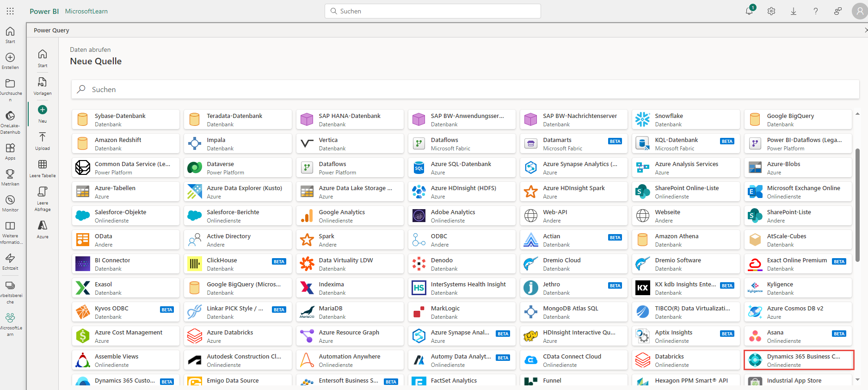
Task: Choose the Active Directory connector
Action: pyautogui.click(x=238, y=240)
